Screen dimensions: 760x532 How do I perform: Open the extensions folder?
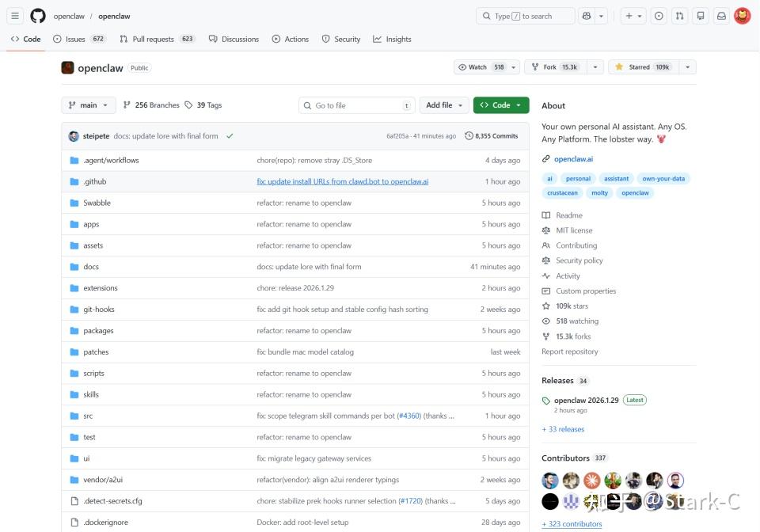pyautogui.click(x=101, y=288)
